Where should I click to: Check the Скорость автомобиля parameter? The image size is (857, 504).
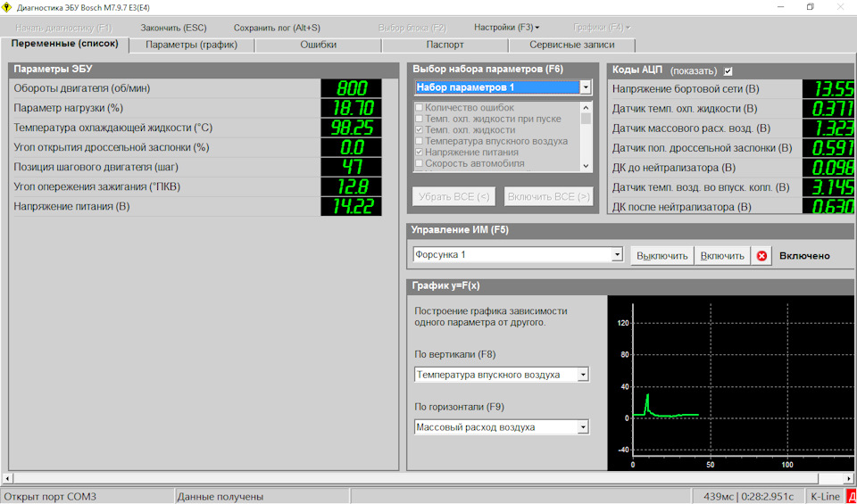pyautogui.click(x=420, y=163)
